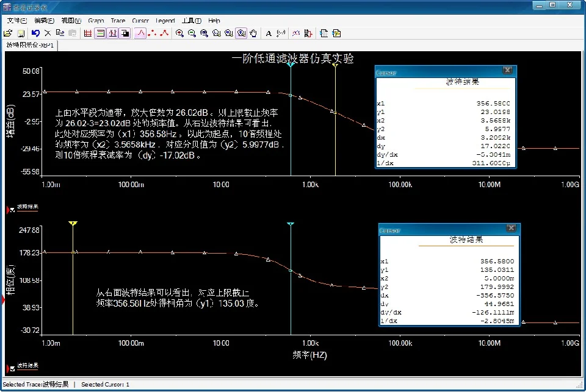Click the red arrow marker beside lower legend

7,369
